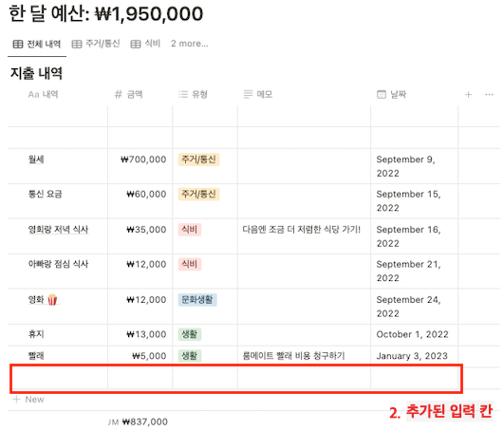The width and height of the screenshot is (504, 431).
Task: Open the 아빠랑 점심 식사 entry
Action: point(58,264)
